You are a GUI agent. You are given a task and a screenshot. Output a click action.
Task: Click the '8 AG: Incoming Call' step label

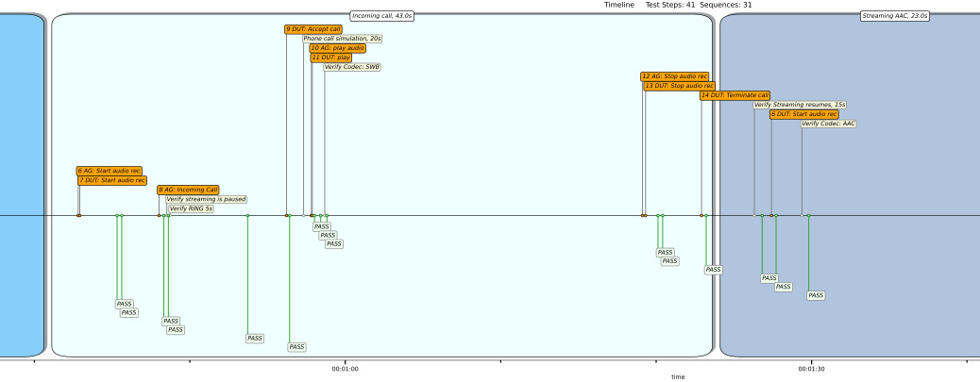188,190
